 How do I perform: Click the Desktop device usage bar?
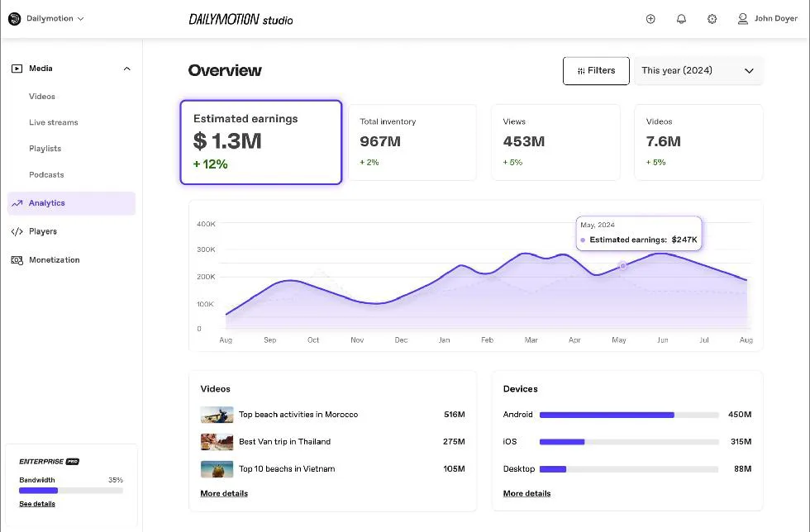[x=629, y=469]
